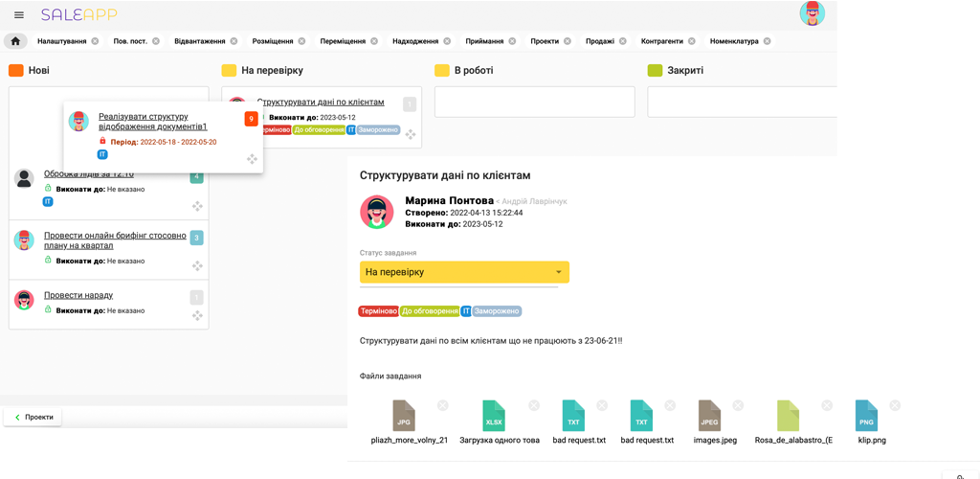Close the Розміщення tab
The height and width of the screenshot is (479, 980).
301,41
